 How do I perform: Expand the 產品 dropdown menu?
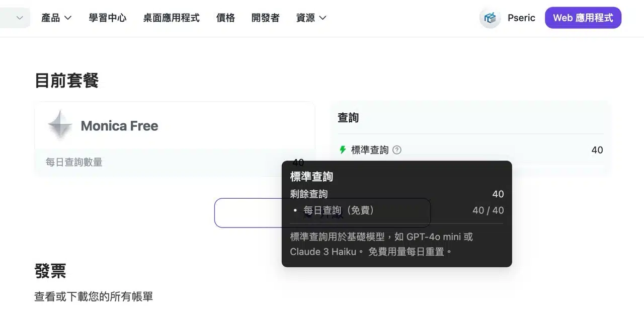click(56, 18)
